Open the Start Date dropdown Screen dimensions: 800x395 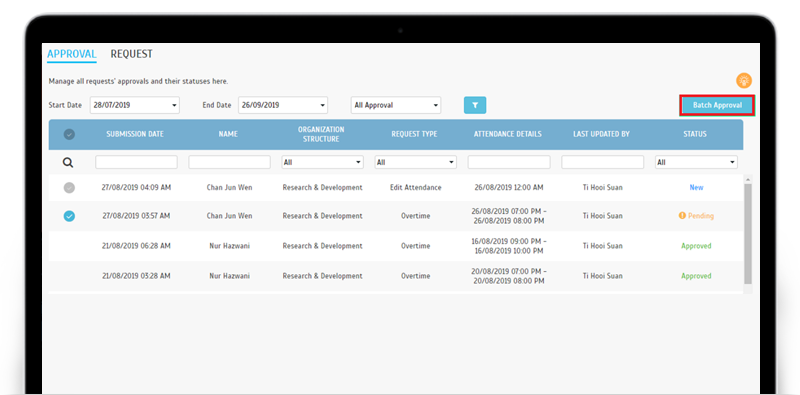135,105
